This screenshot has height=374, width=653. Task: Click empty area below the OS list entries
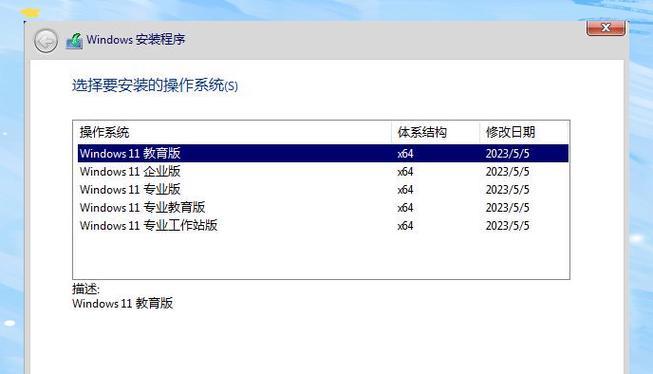pos(321,256)
